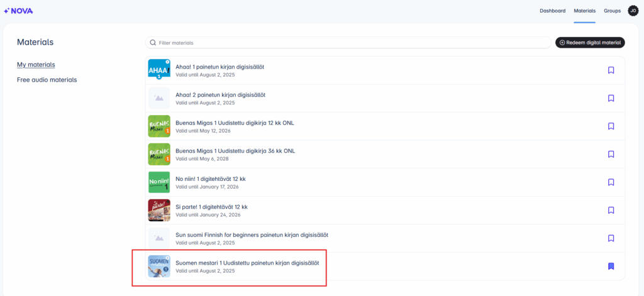Viewport: 644px width, 296px height.
Task: Open the JO user avatar menu
Action: click(633, 11)
